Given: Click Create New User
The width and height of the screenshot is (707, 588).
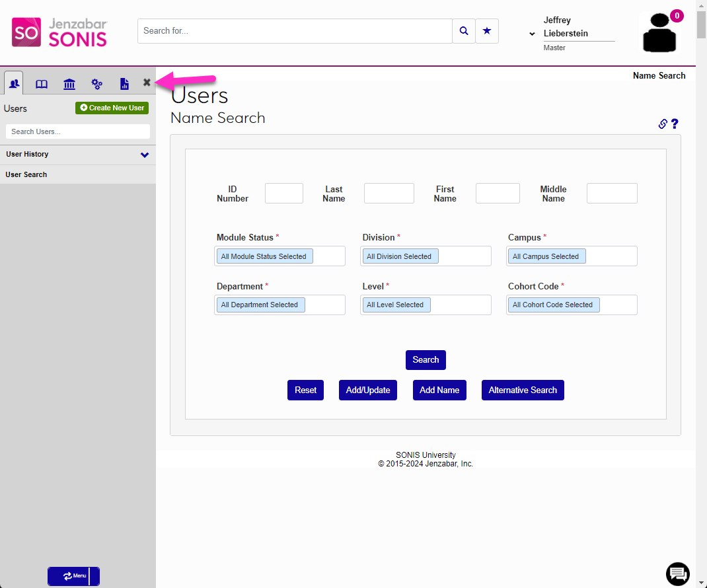Looking at the screenshot, I should pos(112,108).
